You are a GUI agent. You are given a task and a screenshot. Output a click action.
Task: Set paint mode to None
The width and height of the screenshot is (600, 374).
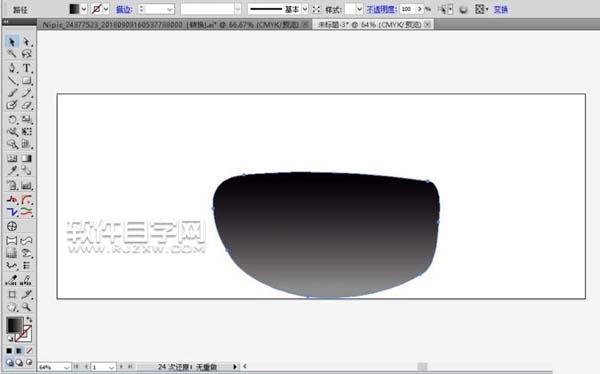tap(29, 350)
